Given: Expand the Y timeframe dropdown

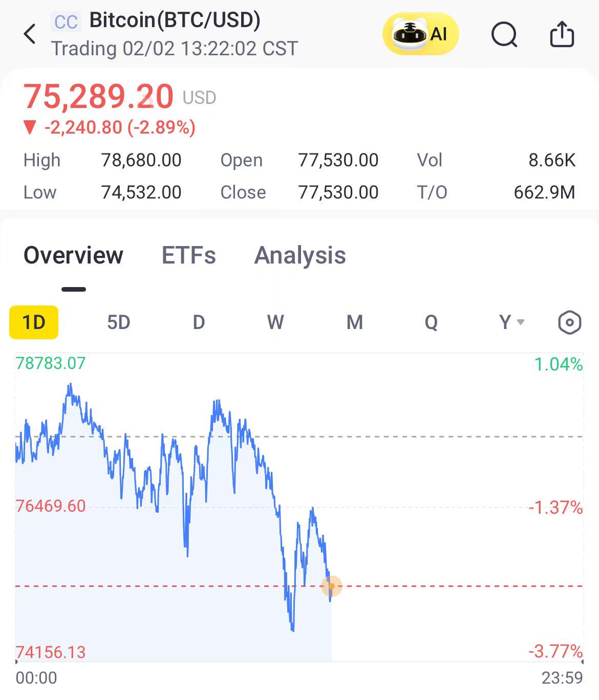Looking at the screenshot, I should [511, 322].
